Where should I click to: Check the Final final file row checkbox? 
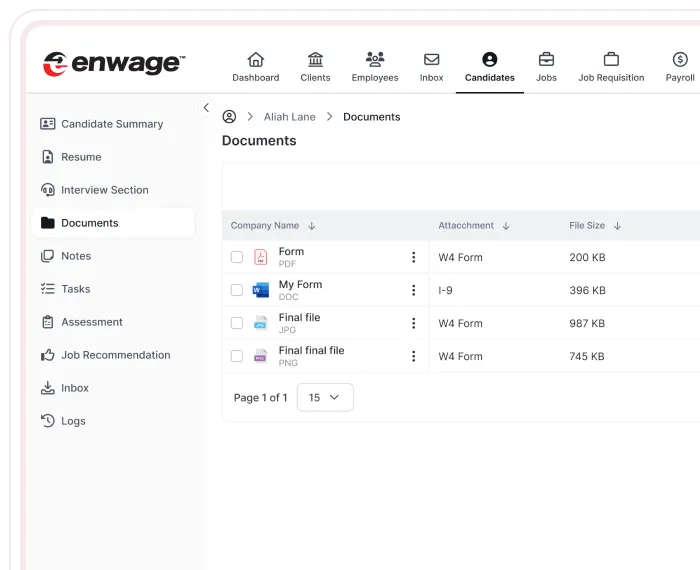[x=237, y=356]
